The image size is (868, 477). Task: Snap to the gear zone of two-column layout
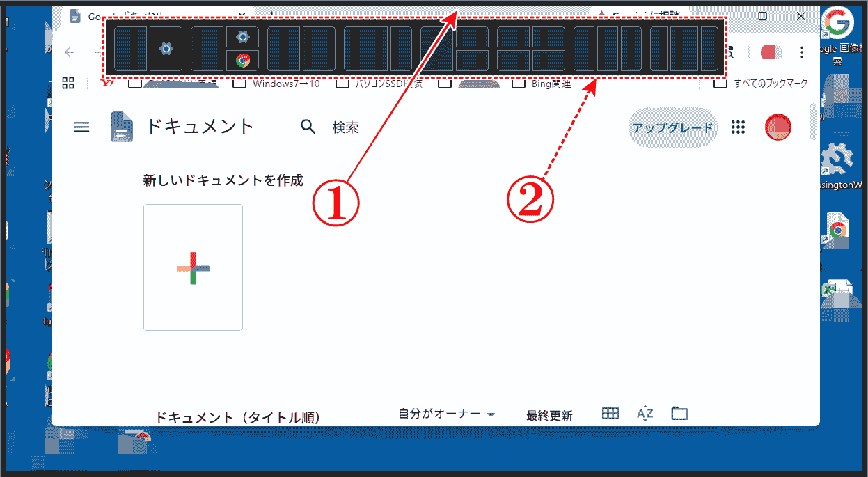point(166,49)
